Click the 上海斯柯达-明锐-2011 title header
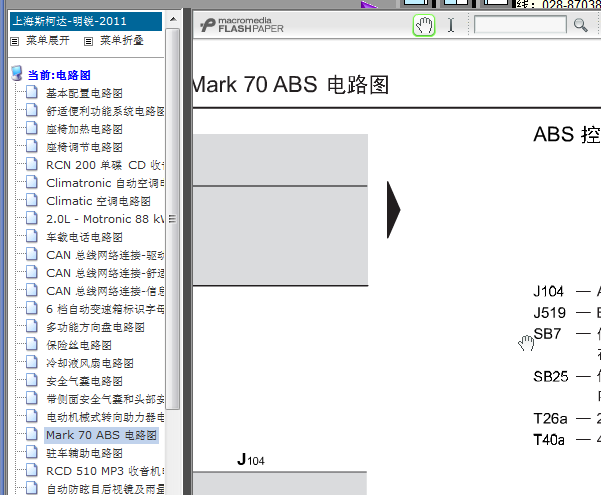 [86, 21]
